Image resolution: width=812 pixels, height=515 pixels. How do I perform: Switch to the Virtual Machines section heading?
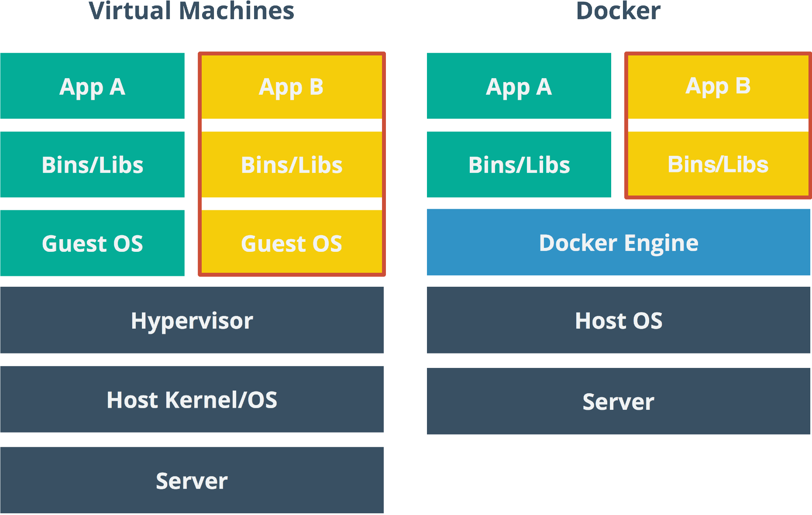click(192, 12)
